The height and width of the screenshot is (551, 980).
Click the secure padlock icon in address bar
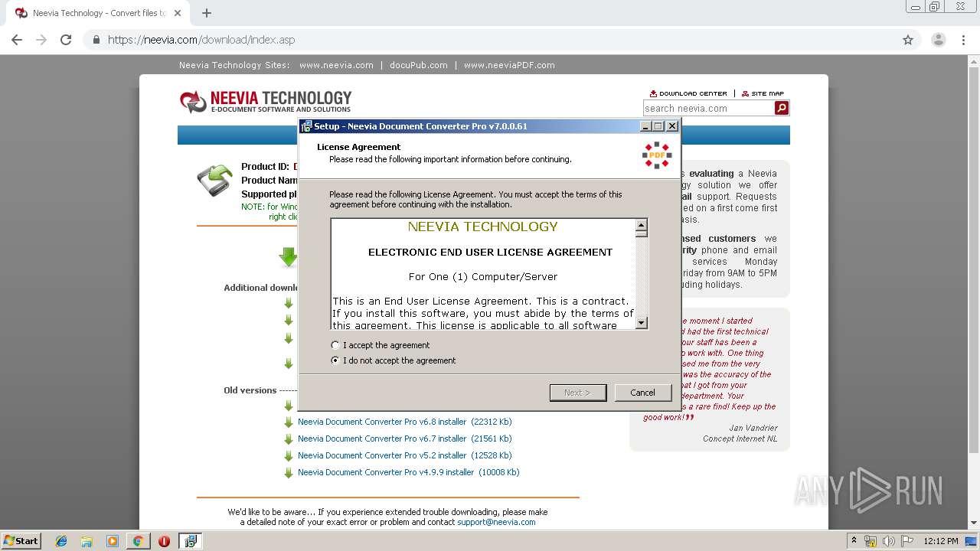[x=96, y=40]
